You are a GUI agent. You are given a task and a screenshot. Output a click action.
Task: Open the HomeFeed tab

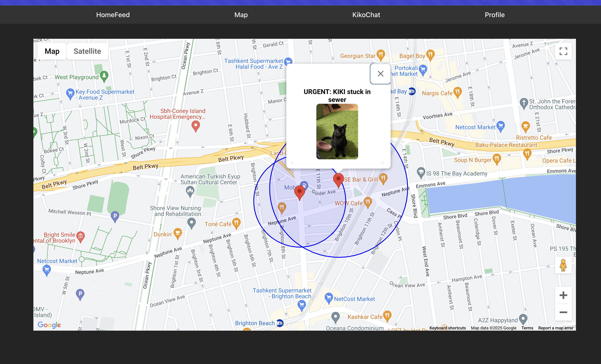(x=113, y=15)
